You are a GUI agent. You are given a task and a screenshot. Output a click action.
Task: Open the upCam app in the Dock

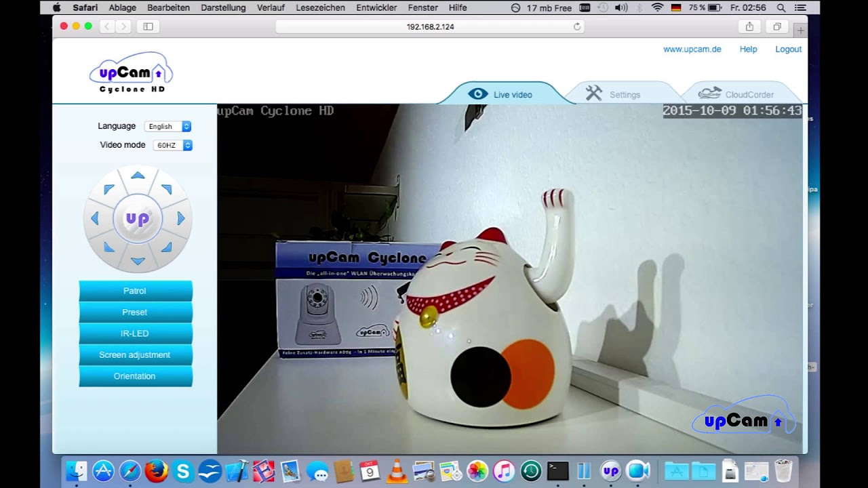click(x=611, y=471)
